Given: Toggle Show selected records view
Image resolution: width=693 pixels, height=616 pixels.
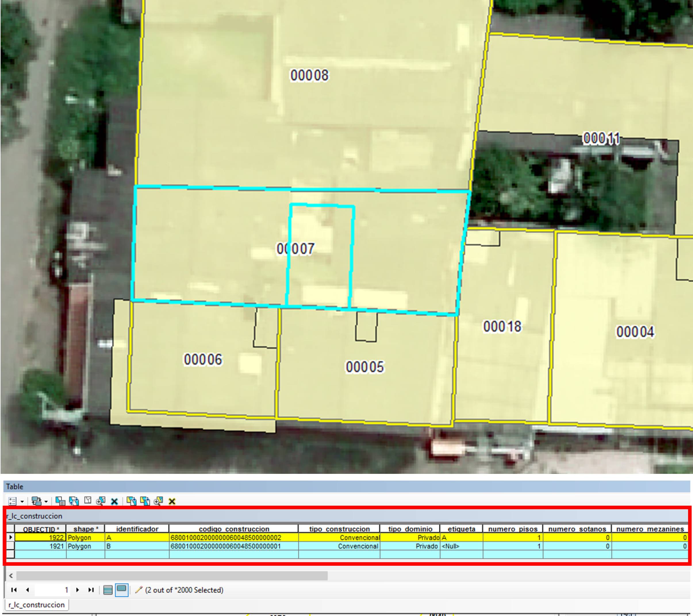Looking at the screenshot, I should click(x=121, y=590).
